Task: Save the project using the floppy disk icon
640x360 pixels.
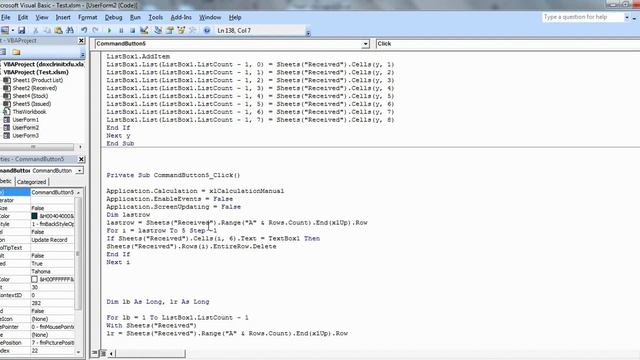Action: pos(22,30)
